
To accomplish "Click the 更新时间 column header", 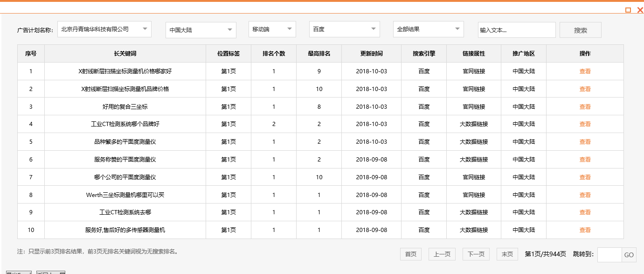I will 371,53.
